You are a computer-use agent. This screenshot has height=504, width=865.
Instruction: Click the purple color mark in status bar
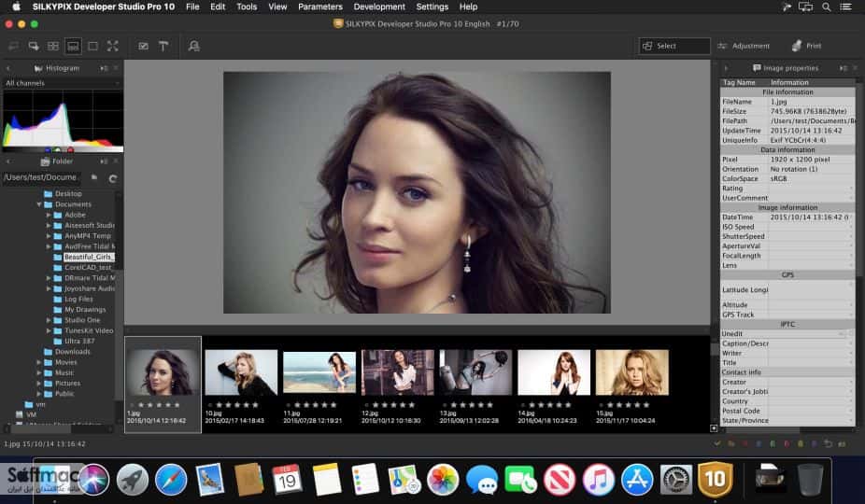815,443
